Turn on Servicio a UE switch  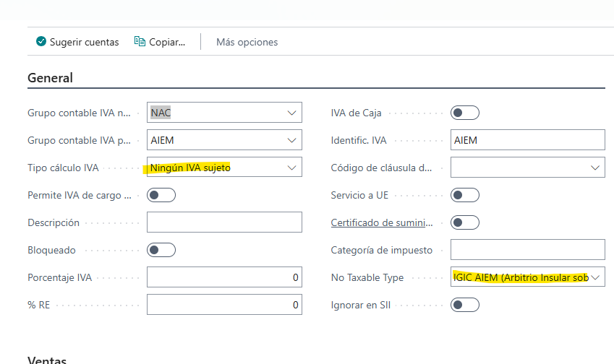[464, 195]
